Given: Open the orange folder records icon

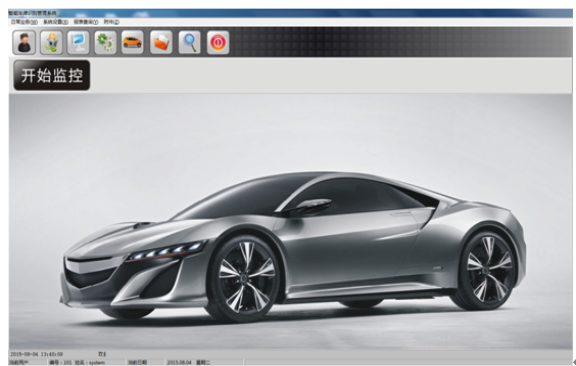Looking at the screenshot, I should point(161,42).
